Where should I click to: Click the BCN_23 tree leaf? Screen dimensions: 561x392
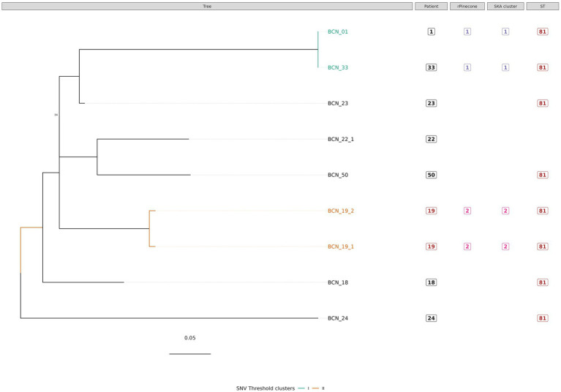point(338,103)
